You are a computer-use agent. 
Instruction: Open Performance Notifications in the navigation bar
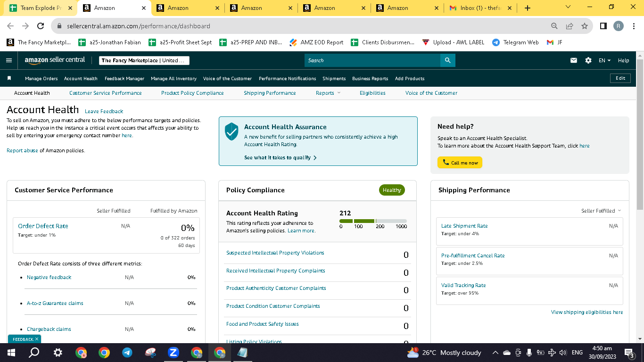coord(288,79)
